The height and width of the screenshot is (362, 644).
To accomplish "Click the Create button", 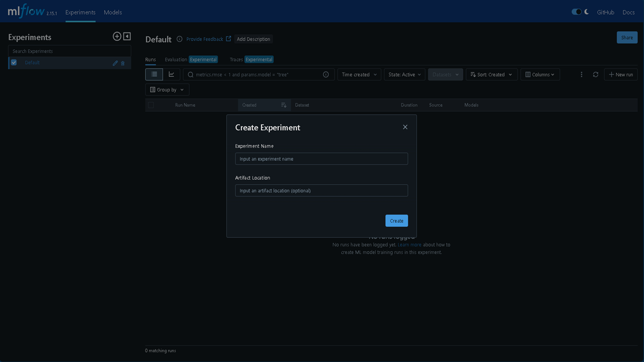I will click(396, 221).
